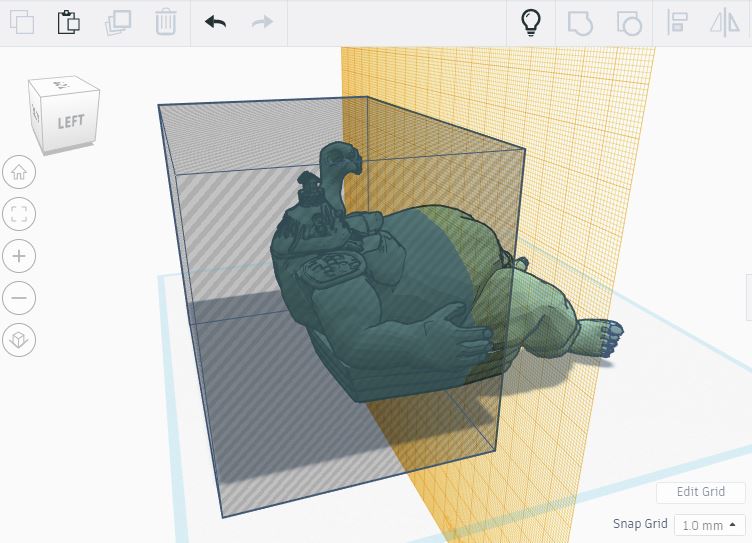Expand the collapsed right side panel handle
Viewport: 752px width, 543px height.
(x=749, y=297)
